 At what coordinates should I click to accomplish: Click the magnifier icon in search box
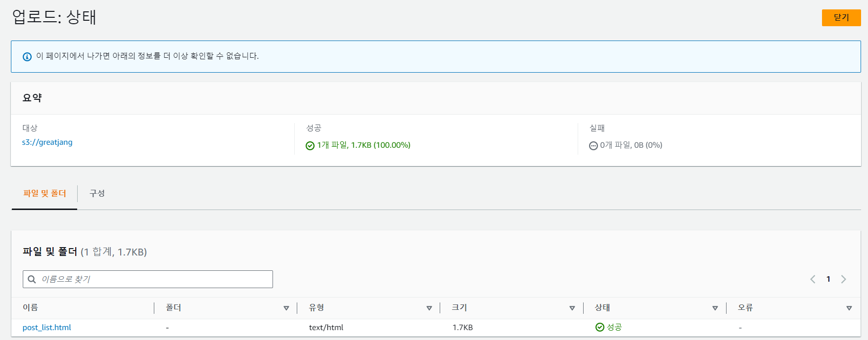click(32, 279)
